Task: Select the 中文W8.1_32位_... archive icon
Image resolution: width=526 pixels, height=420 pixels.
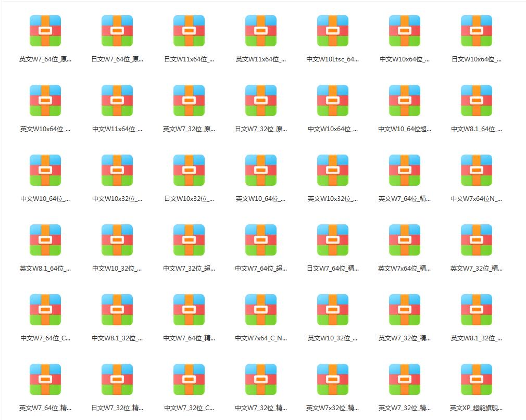Action: click(x=117, y=310)
